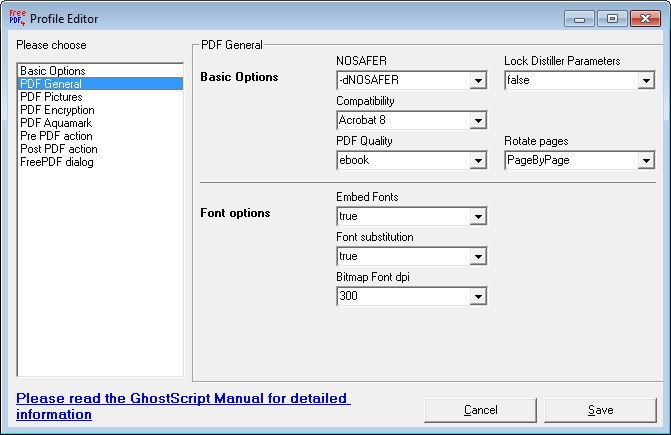671x435 pixels.
Task: Close the Profile Editor window
Action: tap(645, 19)
